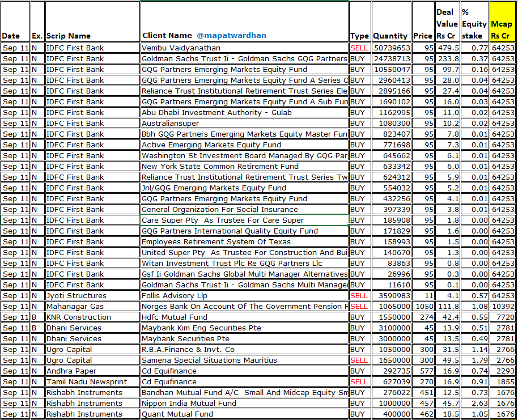Screen dimensions: 518x420
Task: Select the Mahanagar Gas scrip cell
Action: tap(92, 306)
